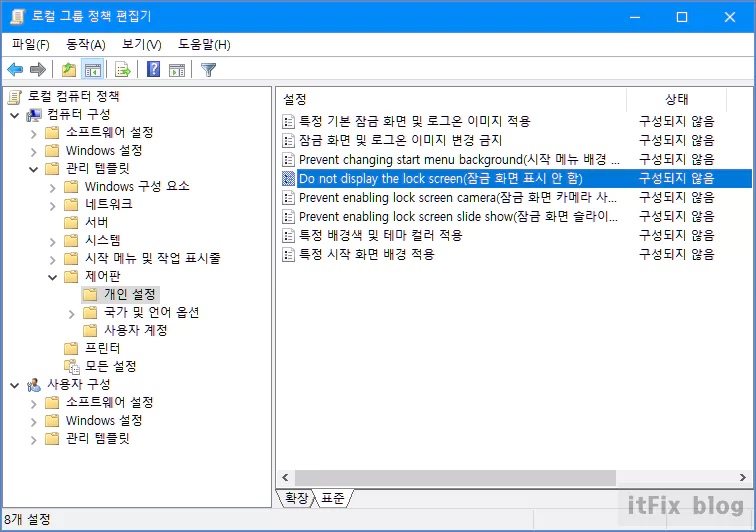Click the 컴퓨터 구성 computer icon
756x532 pixels.
(x=34, y=115)
